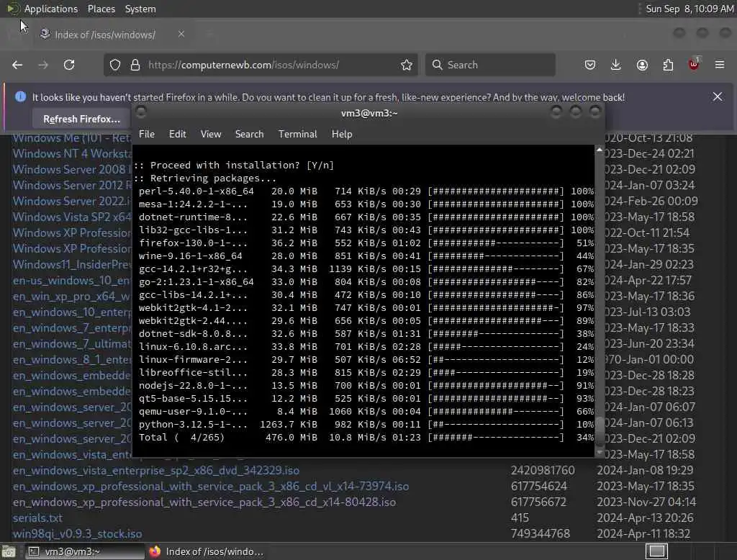The width and height of the screenshot is (737, 560).
Task: Open the en-us_windows_10 link
Action: (x=72, y=280)
